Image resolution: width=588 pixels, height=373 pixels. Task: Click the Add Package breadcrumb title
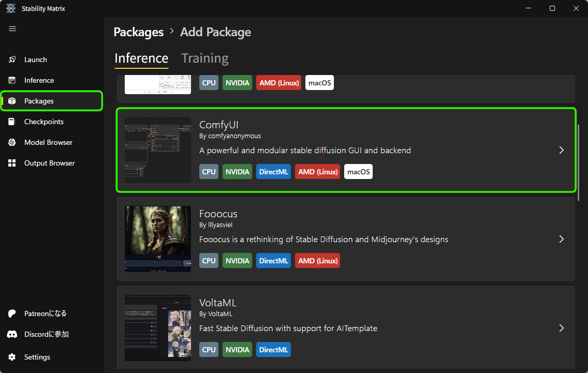point(216,32)
